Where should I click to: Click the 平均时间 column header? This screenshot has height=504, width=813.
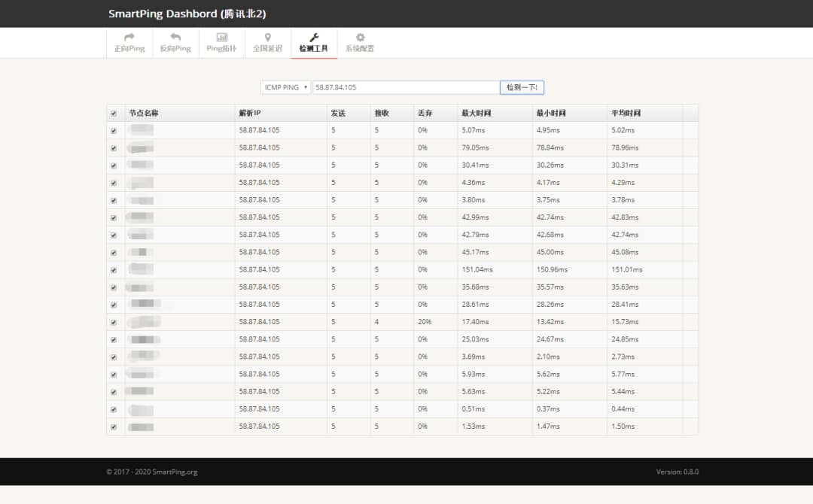[626, 114]
